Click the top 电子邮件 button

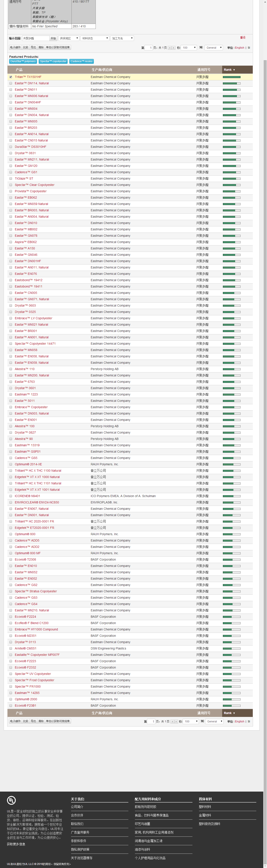coord(16,48)
